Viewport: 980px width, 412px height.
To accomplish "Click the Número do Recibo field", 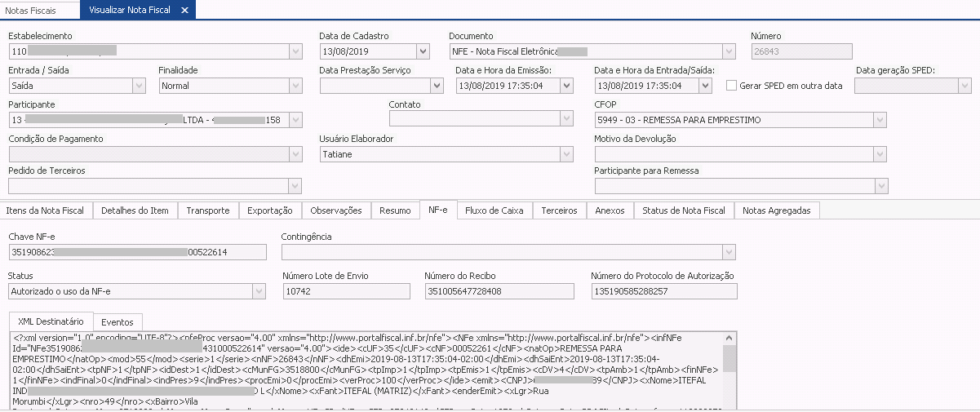I will coord(499,291).
